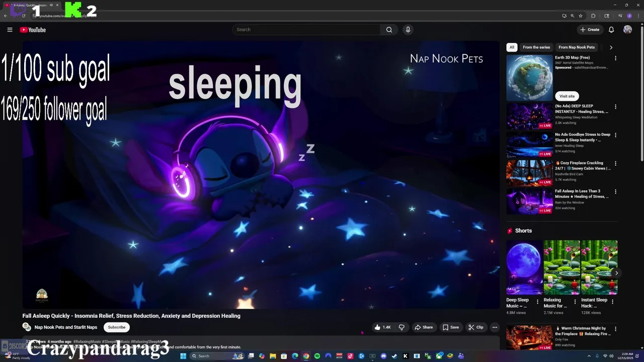This screenshot has height=362, width=644.
Task: Click the Shorts section heading
Action: pyautogui.click(x=523, y=231)
